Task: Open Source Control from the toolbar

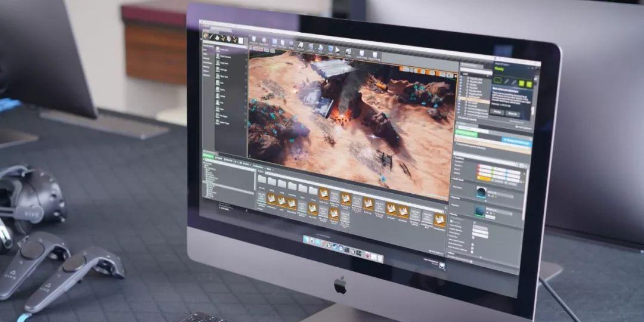Action: [x=264, y=41]
